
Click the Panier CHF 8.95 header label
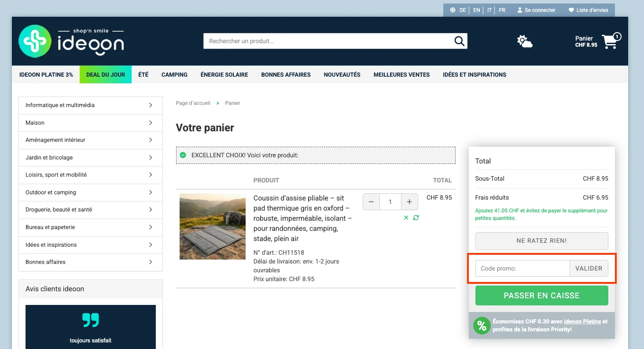586,41
